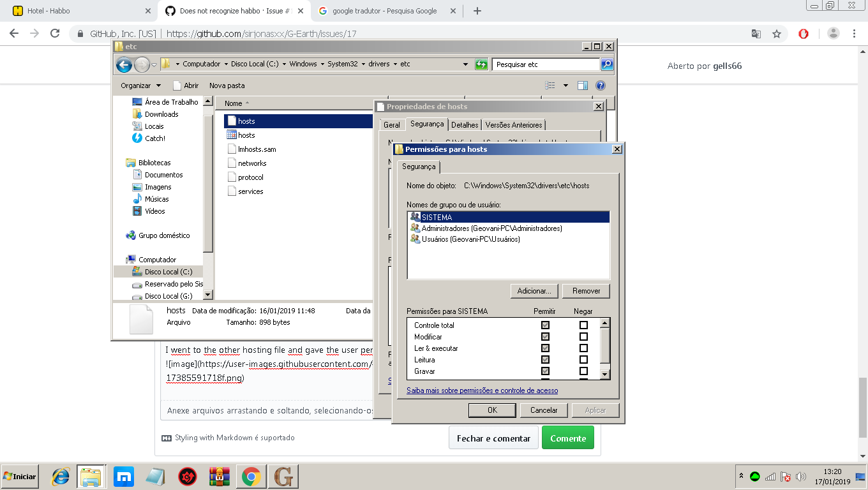Allow Controle total permission for SISTEMA
This screenshot has width=868, height=490.
point(544,325)
